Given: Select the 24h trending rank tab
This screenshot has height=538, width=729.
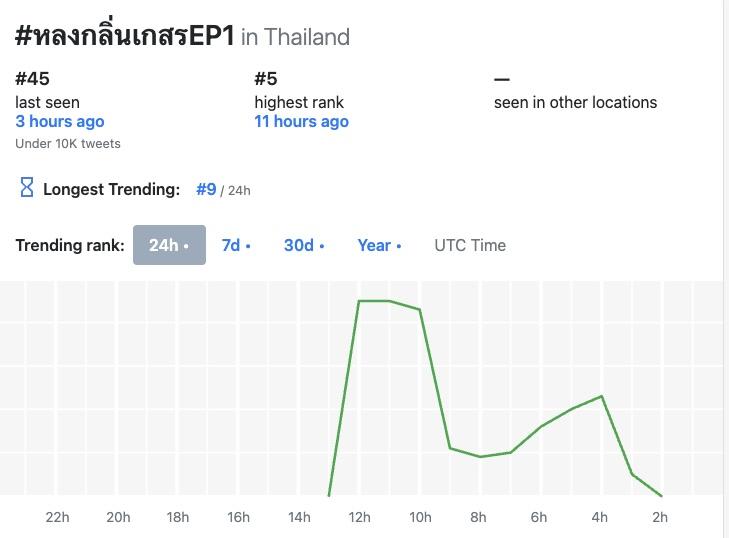Looking at the screenshot, I should pyautogui.click(x=169, y=245).
